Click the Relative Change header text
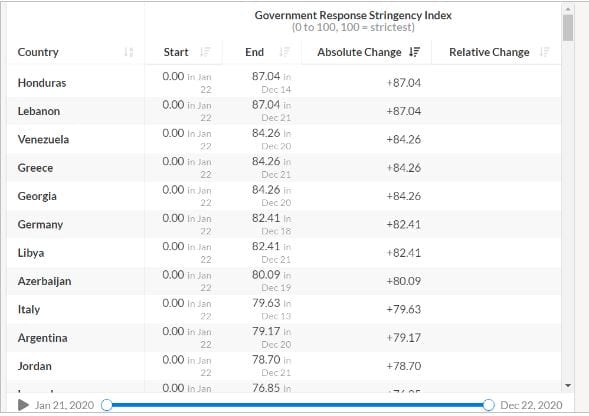The height and width of the screenshot is (416, 589). click(489, 52)
